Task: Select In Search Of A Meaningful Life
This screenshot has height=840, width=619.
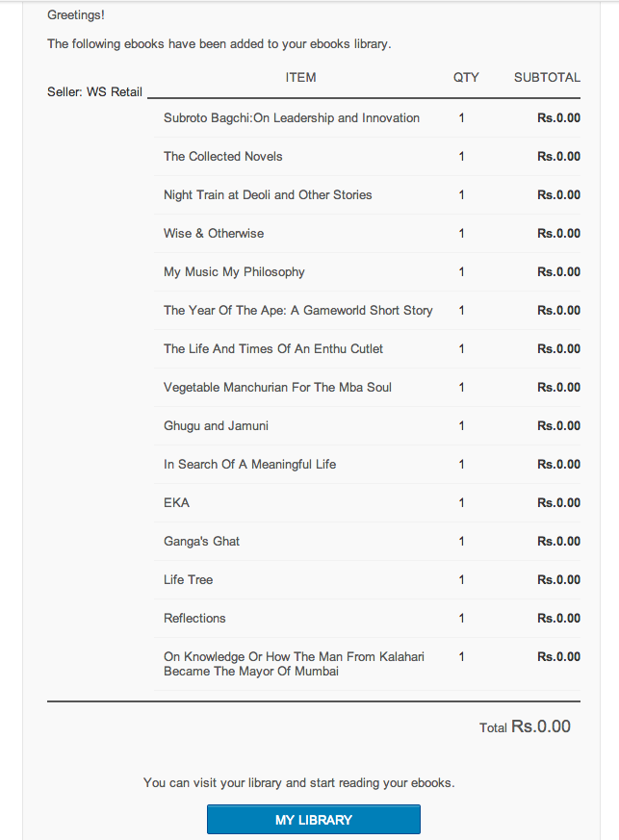Action: tap(249, 465)
